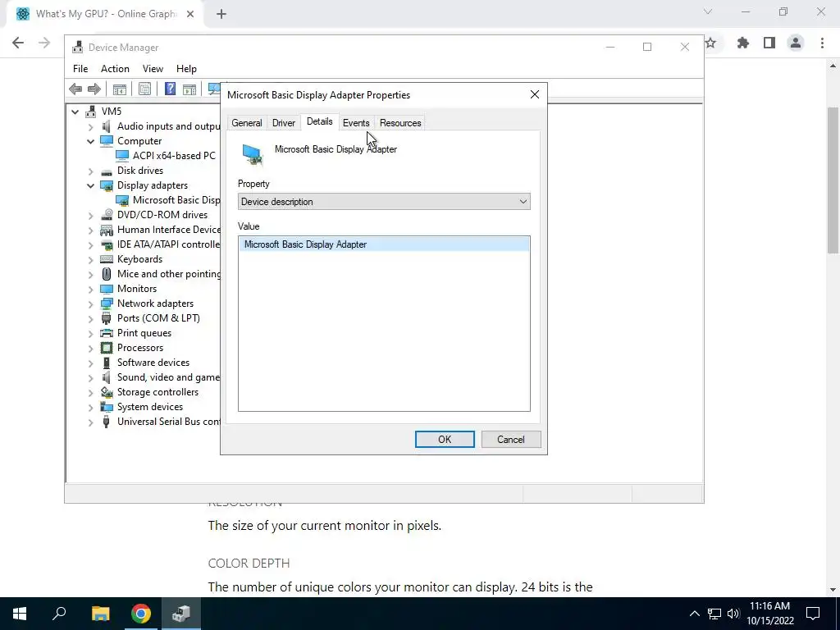This screenshot has width=840, height=630.
Task: Open the Property dropdown showing Device description
Action: pyautogui.click(x=384, y=202)
